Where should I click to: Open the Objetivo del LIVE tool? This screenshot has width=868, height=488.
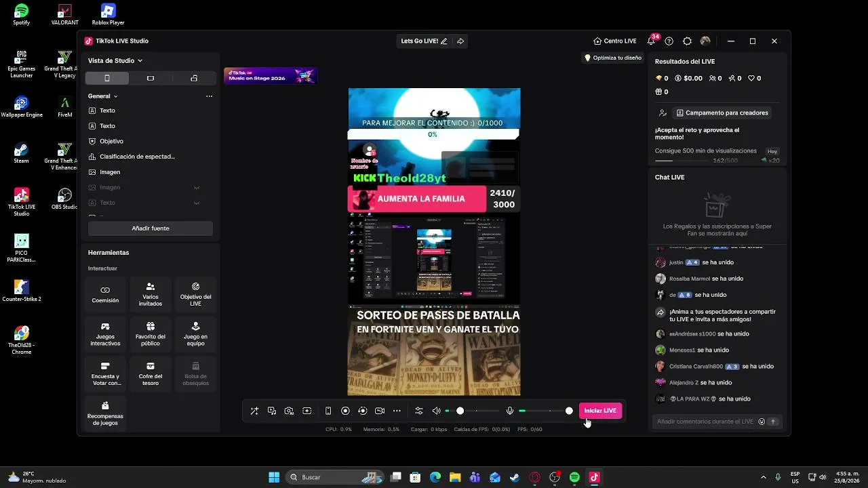click(x=196, y=295)
